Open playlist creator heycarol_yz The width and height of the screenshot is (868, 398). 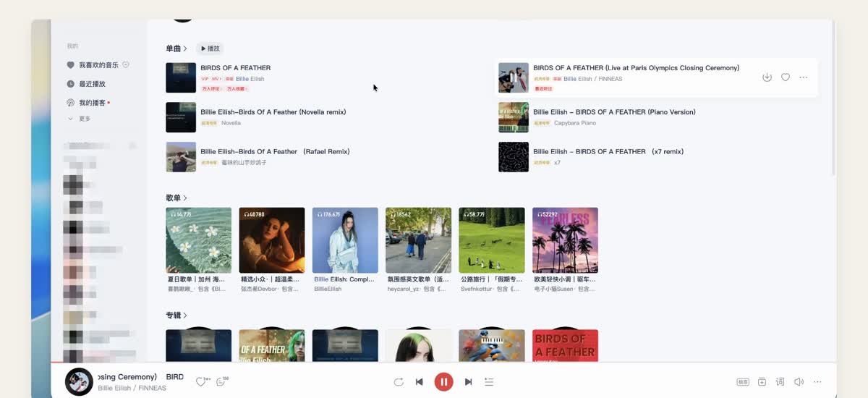coord(404,289)
